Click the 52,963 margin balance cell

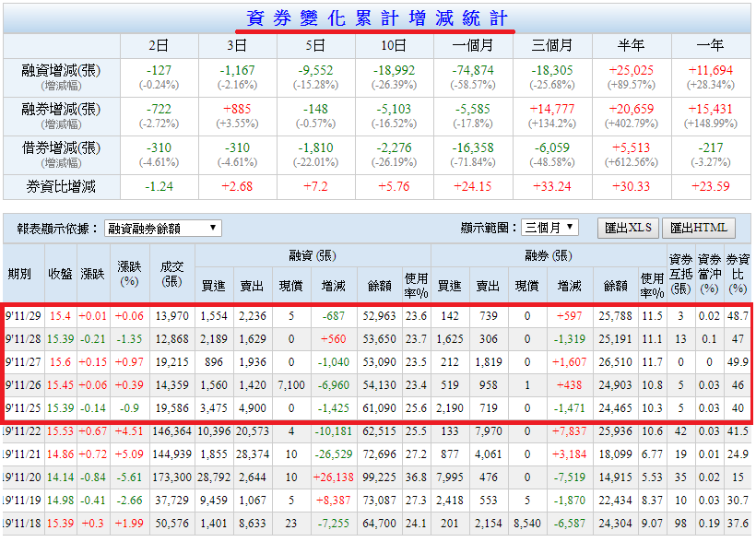379,316
